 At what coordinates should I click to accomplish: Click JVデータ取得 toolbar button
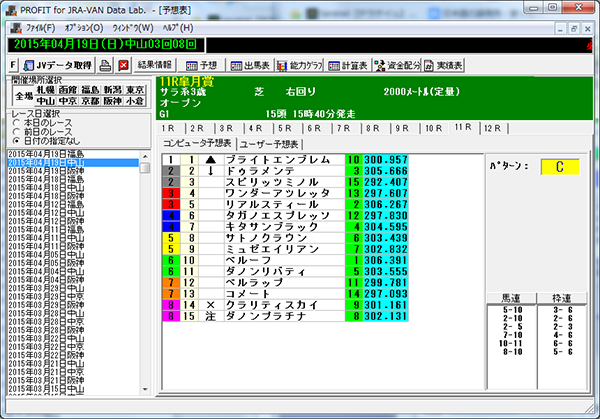(57, 65)
